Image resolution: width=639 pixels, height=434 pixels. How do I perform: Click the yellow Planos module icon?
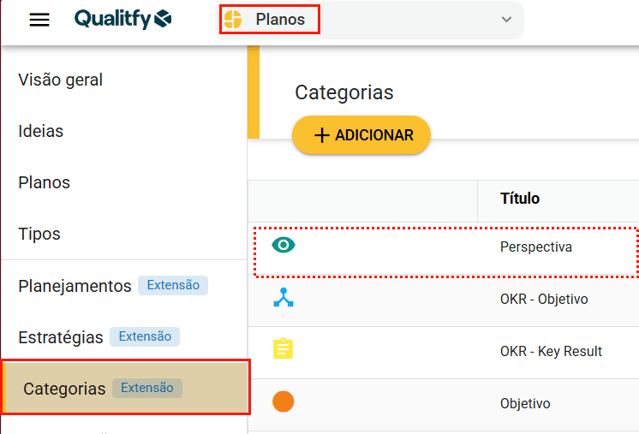pos(233,20)
